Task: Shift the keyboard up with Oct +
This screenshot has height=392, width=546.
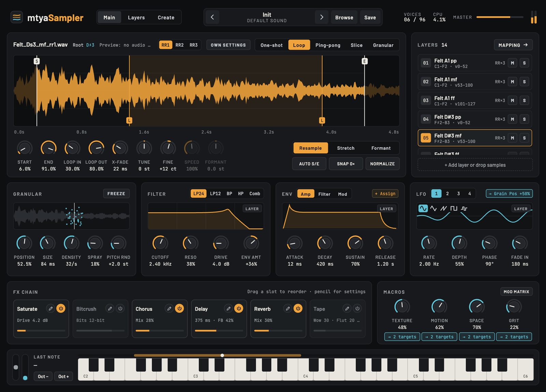Action: [63, 376]
